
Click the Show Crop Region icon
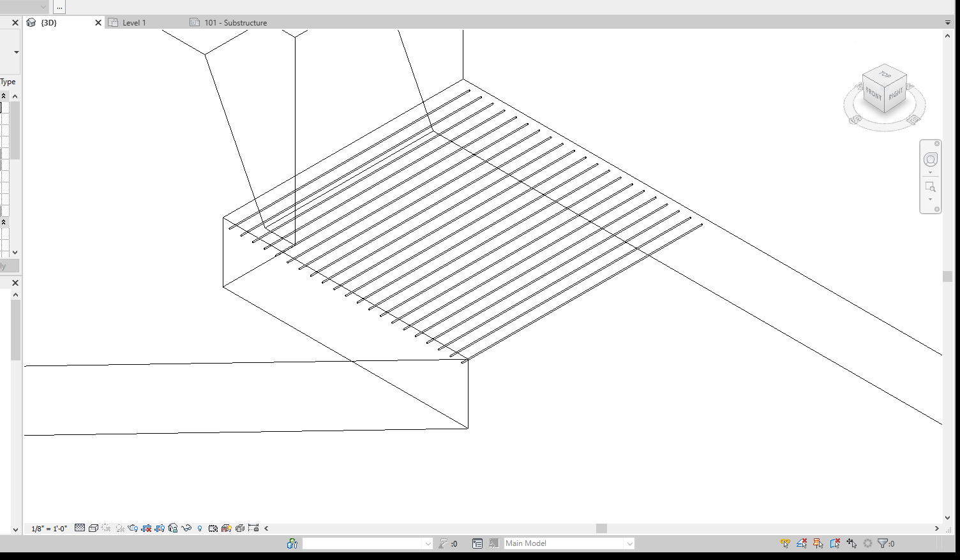[x=159, y=528]
